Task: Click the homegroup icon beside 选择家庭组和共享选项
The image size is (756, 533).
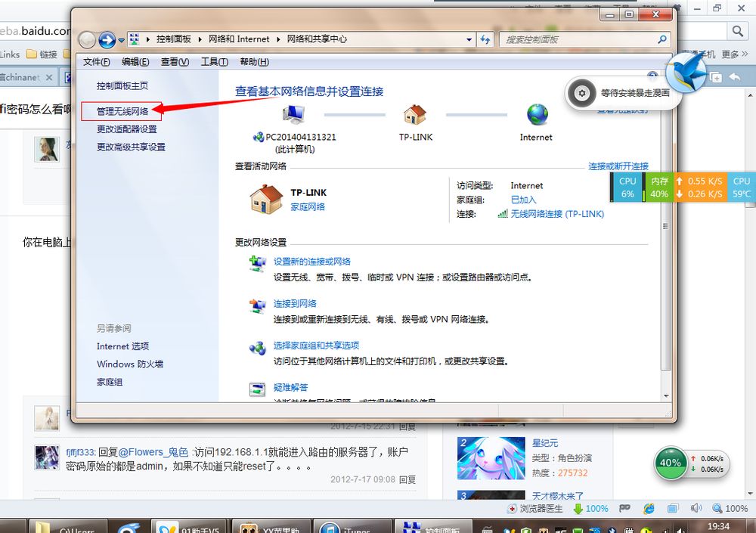Action: click(x=258, y=348)
